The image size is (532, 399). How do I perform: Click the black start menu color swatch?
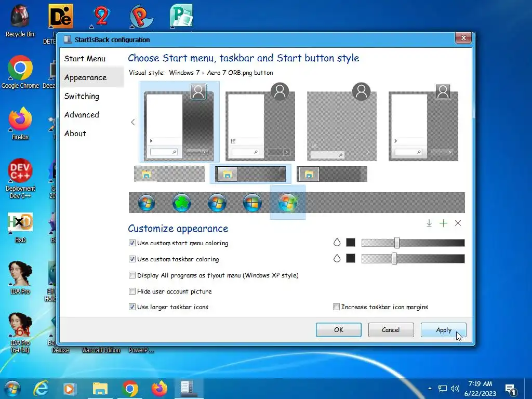351,242
